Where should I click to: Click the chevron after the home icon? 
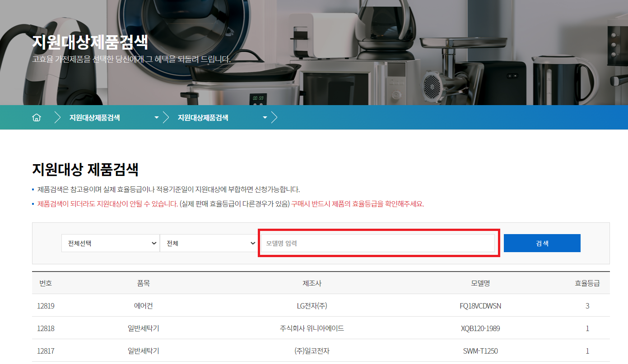[57, 117]
